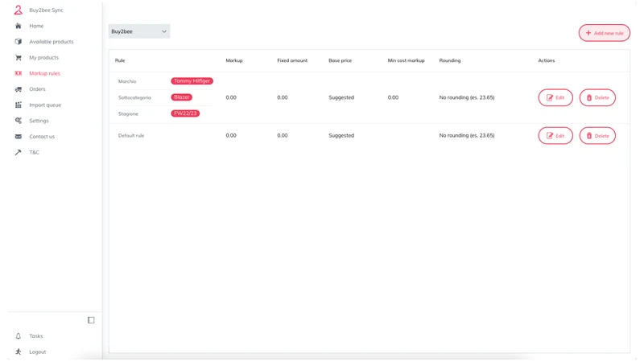Open Available products page
The image size is (644, 362).
(x=52, y=42)
